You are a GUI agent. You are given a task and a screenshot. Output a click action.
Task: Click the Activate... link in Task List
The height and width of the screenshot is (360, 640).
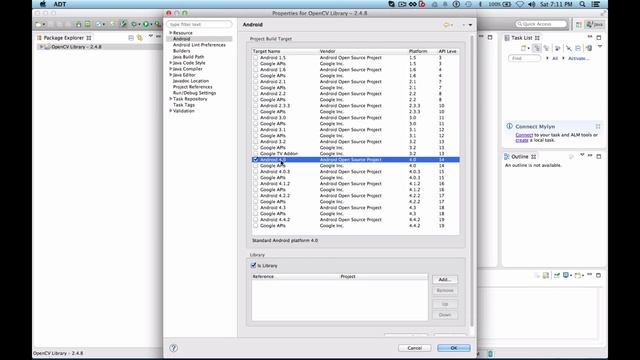click(578, 58)
